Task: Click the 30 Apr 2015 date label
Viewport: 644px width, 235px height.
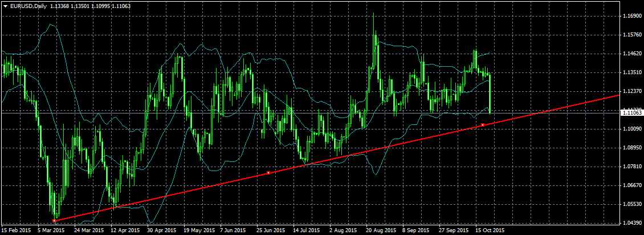Action: tap(161, 230)
